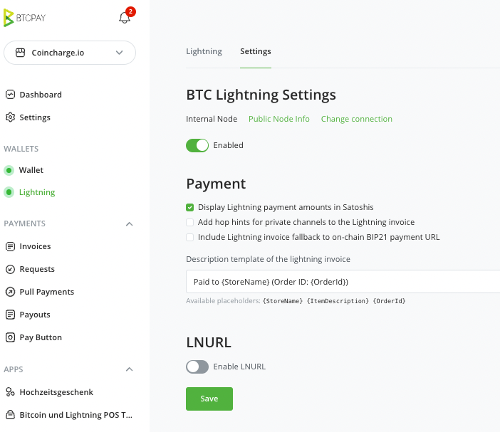This screenshot has height=432, width=500.
Task: Switch to the Lightning tab
Action: pyautogui.click(x=204, y=51)
